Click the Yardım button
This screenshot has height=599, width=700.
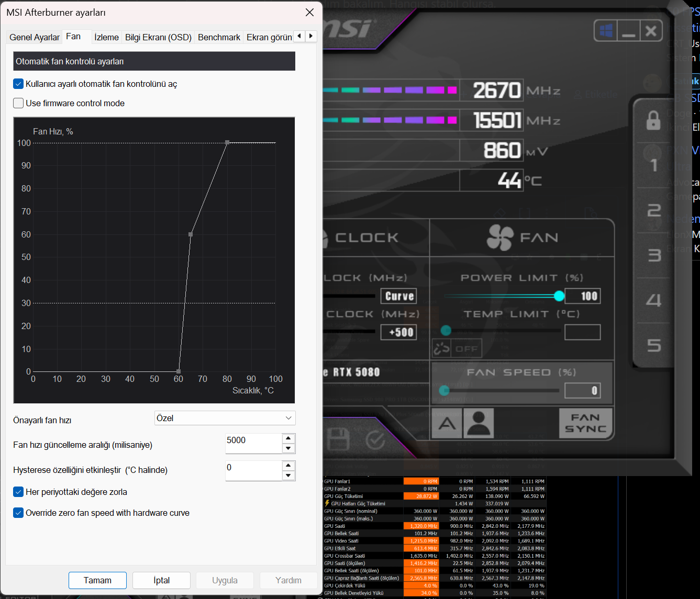tap(288, 580)
